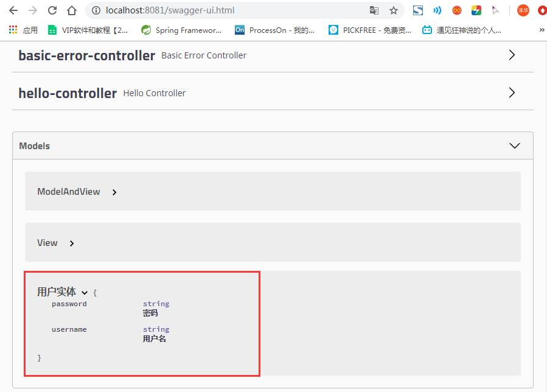
Task: Open the translate page icon
Action: pyautogui.click(x=374, y=10)
